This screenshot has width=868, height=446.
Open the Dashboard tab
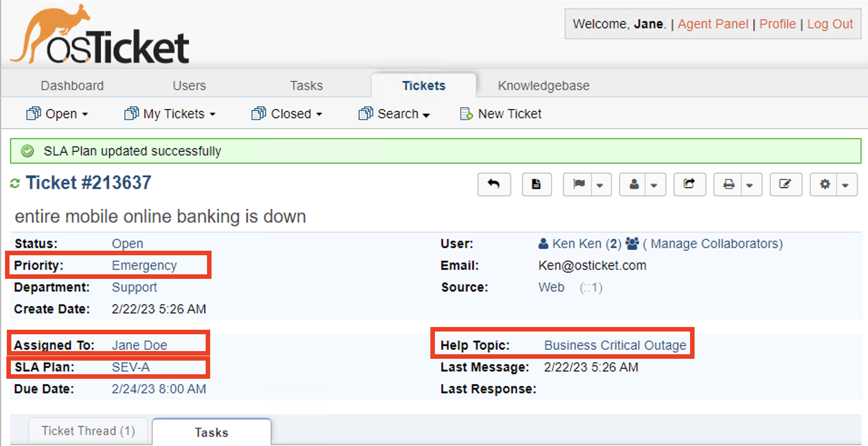click(72, 85)
